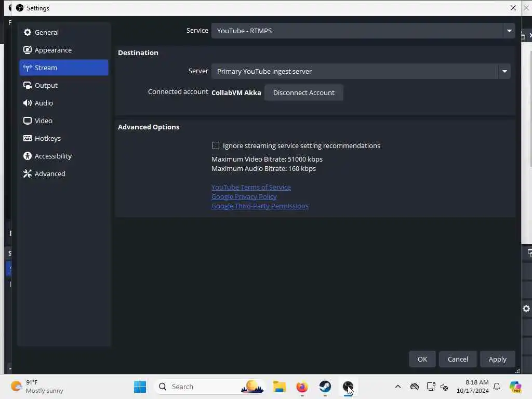Click OBS logo in Settings title bar
Image resolution: width=532 pixels, height=399 pixels.
(20, 8)
